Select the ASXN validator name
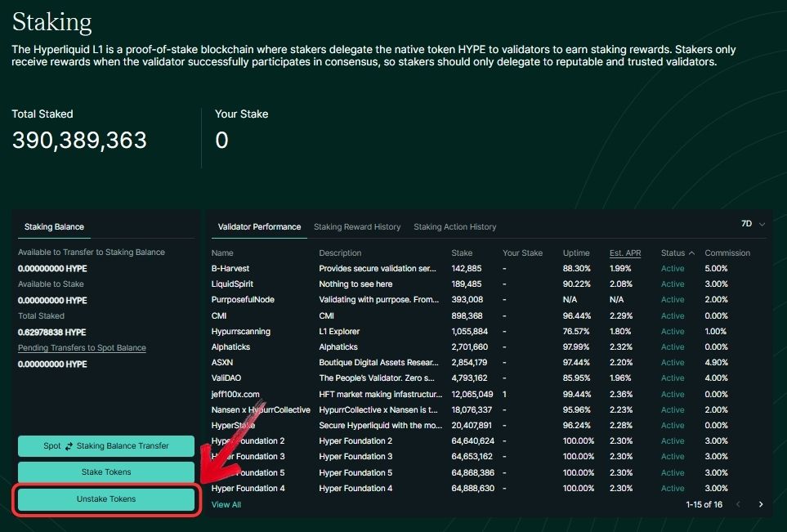The width and height of the screenshot is (787, 532). [x=221, y=362]
